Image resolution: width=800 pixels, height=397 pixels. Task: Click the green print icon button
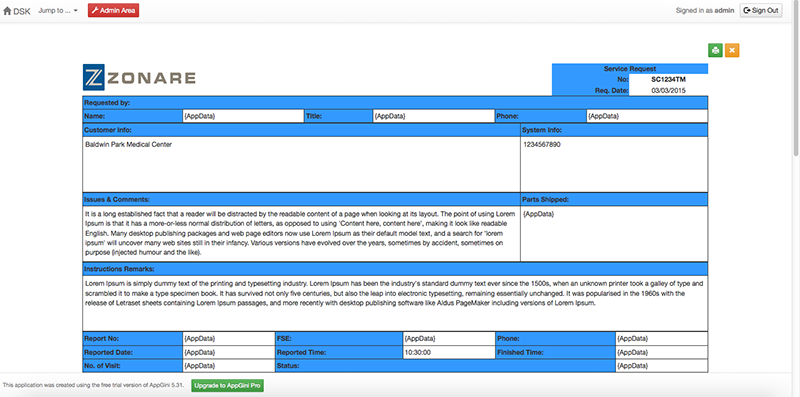point(715,50)
